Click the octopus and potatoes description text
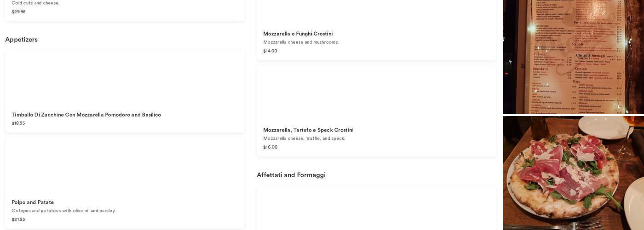This screenshot has width=644, height=230. pyautogui.click(x=63, y=211)
